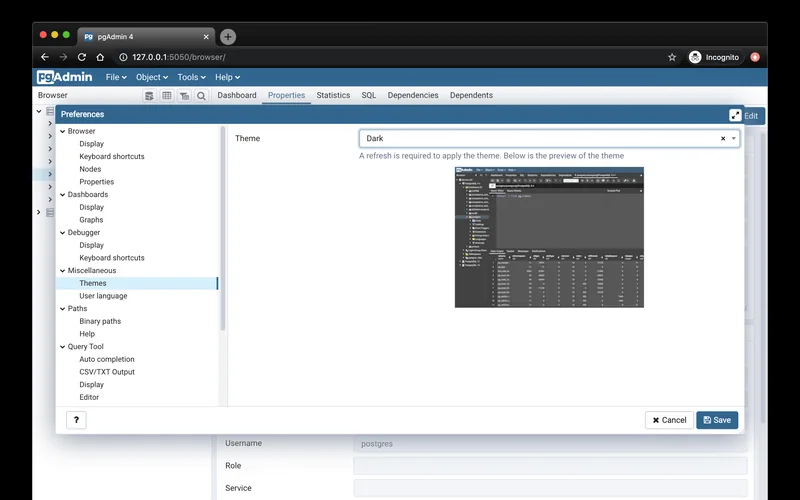Click the Service field behind dialog
Screen dimensions: 800x500
tap(550, 488)
